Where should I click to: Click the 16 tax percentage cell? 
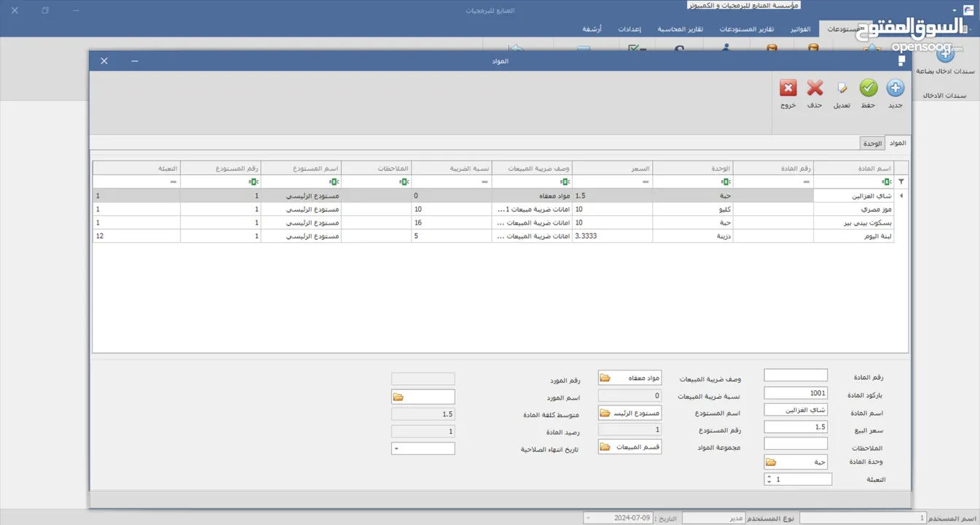point(451,222)
